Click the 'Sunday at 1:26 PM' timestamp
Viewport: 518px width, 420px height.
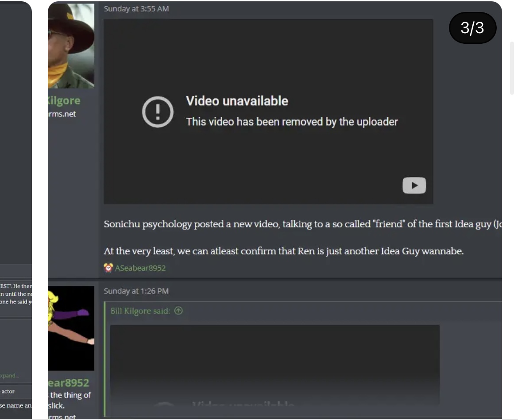pyautogui.click(x=136, y=291)
